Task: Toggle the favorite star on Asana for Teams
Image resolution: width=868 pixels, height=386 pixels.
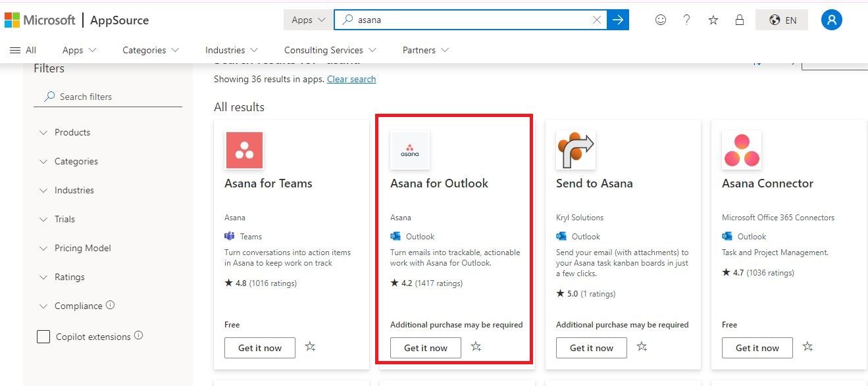Action: [x=310, y=346]
